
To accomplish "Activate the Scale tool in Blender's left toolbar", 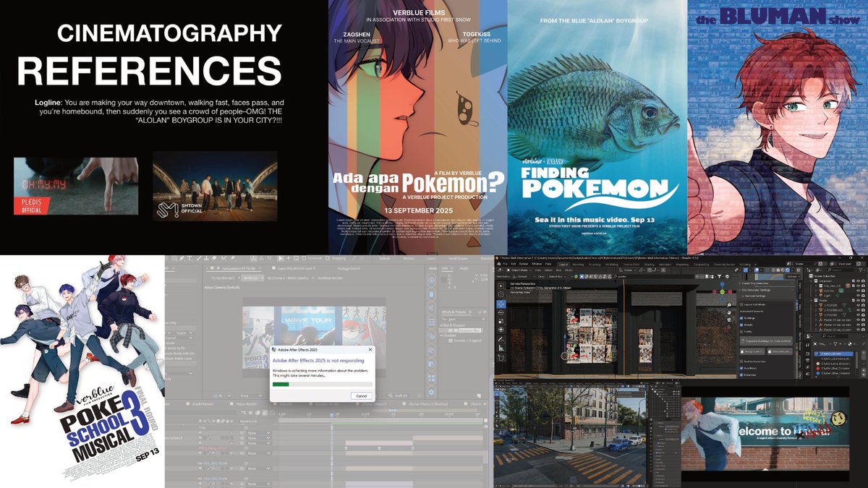I will tap(501, 321).
